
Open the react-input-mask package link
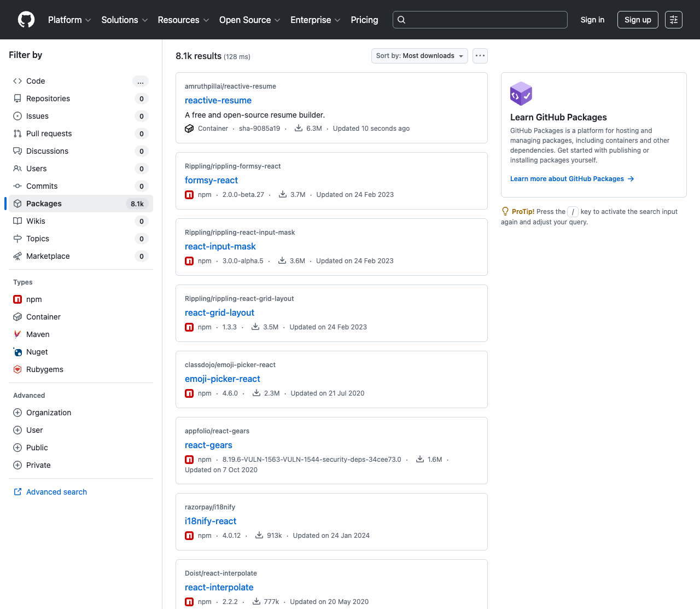[x=220, y=246]
